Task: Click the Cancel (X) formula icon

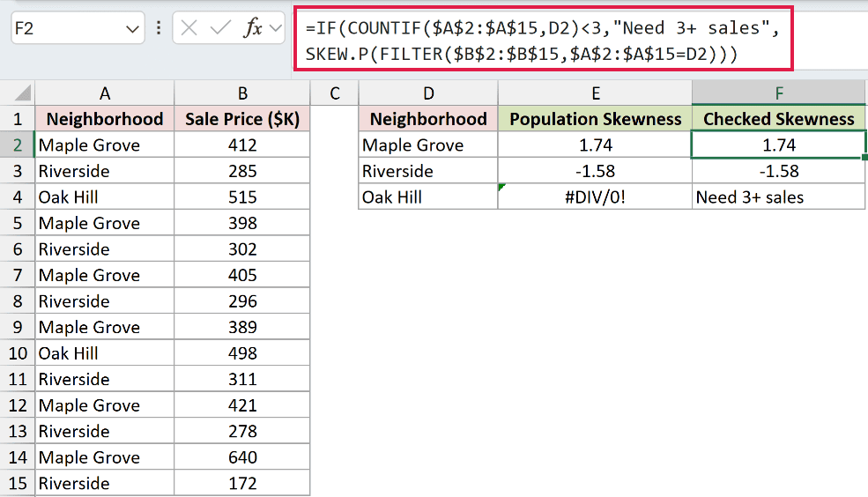Action: [189, 27]
